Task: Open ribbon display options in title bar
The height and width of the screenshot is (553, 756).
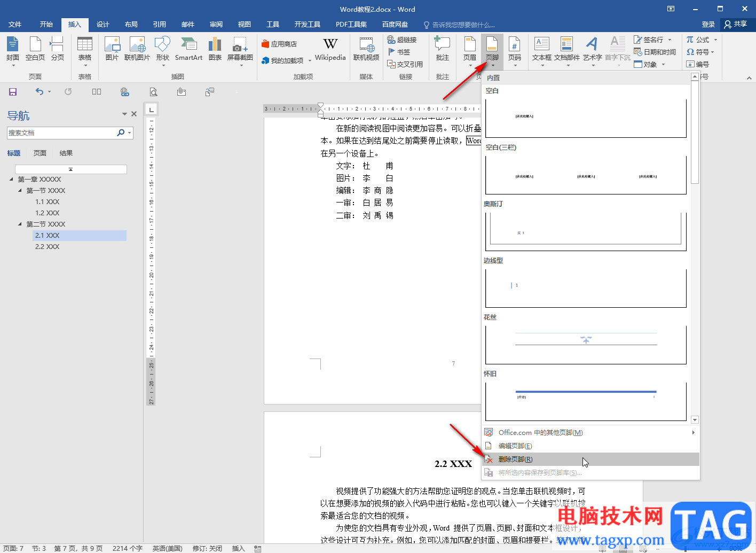Action: click(x=671, y=9)
